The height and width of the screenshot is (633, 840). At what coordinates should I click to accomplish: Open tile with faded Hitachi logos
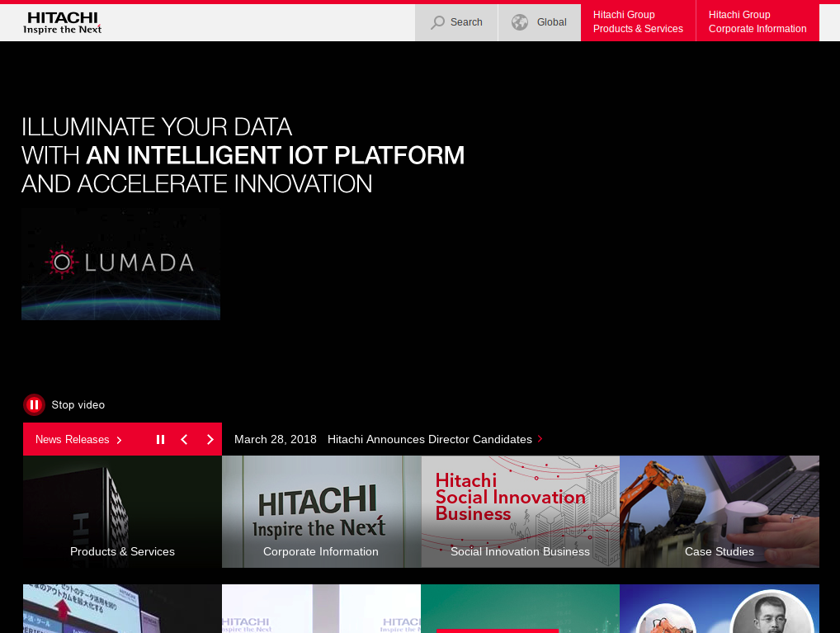[322, 609]
